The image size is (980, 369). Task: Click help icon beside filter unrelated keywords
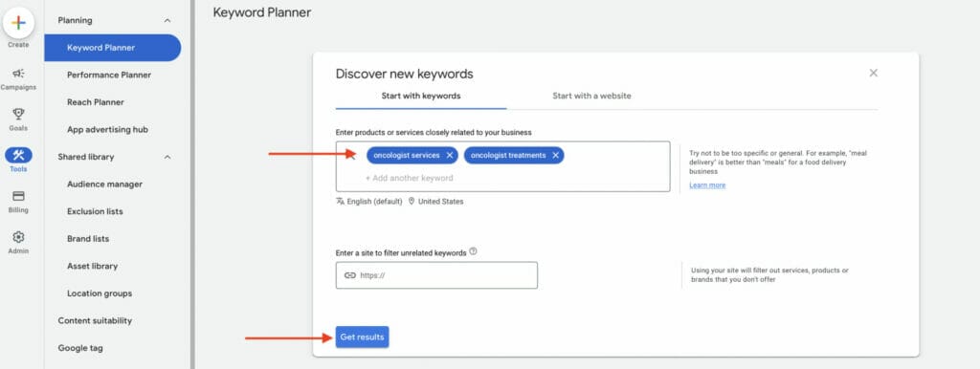tap(473, 251)
